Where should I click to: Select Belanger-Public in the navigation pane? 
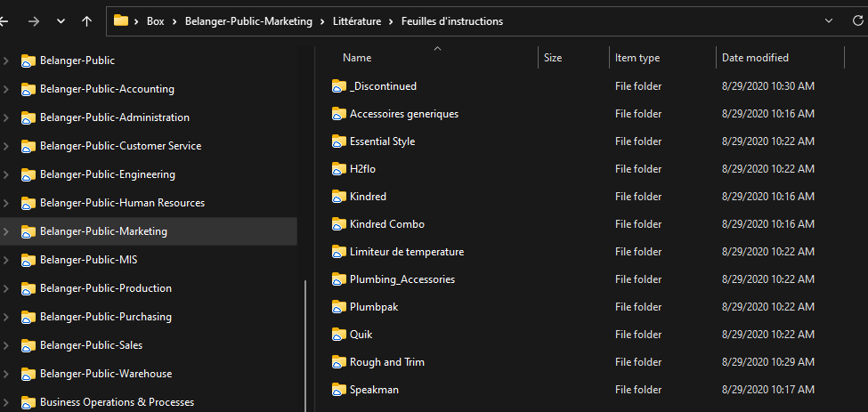click(x=77, y=61)
